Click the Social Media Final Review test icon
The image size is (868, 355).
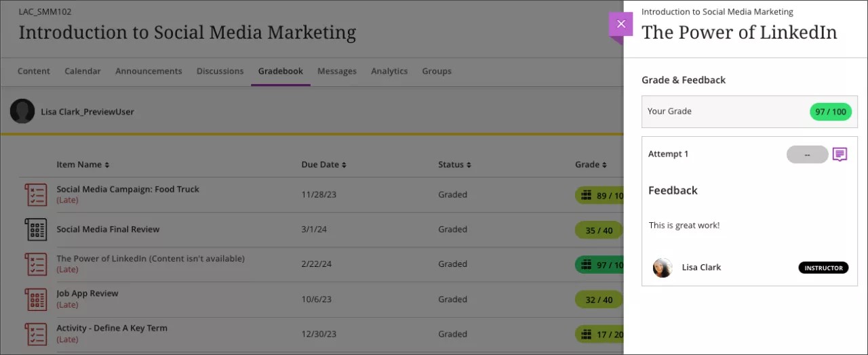coord(36,230)
